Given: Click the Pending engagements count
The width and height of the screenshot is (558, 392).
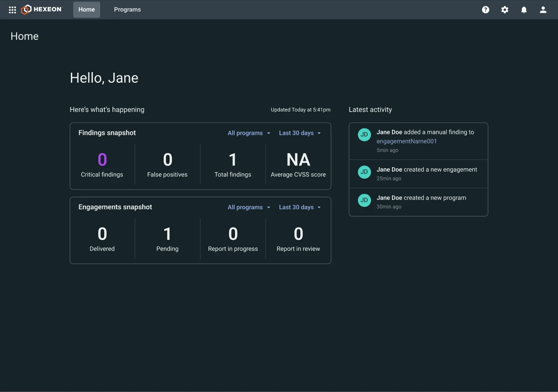Looking at the screenshot, I should (167, 234).
